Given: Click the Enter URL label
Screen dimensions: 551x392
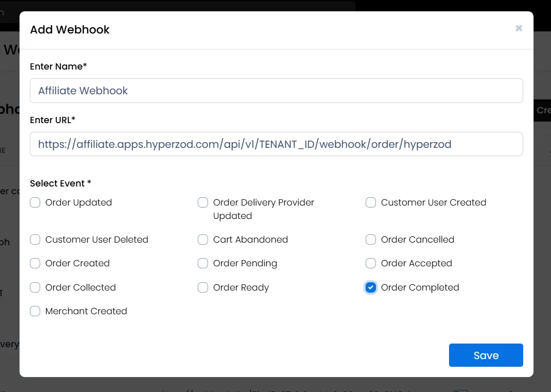Looking at the screenshot, I should 53,120.
